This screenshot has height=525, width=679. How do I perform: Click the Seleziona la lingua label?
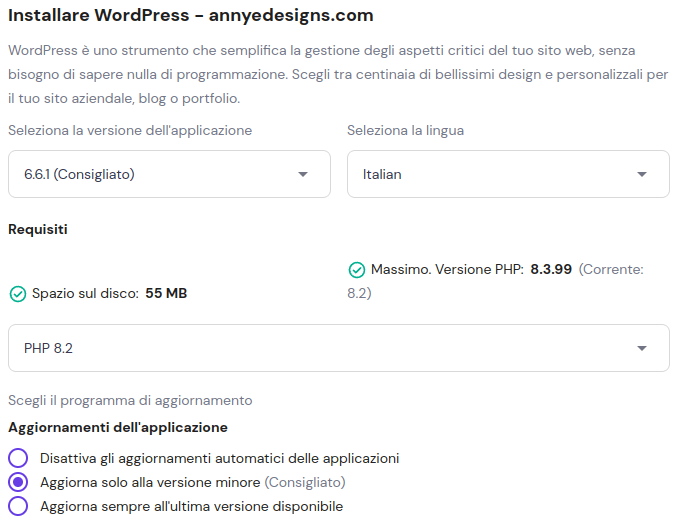(x=405, y=130)
